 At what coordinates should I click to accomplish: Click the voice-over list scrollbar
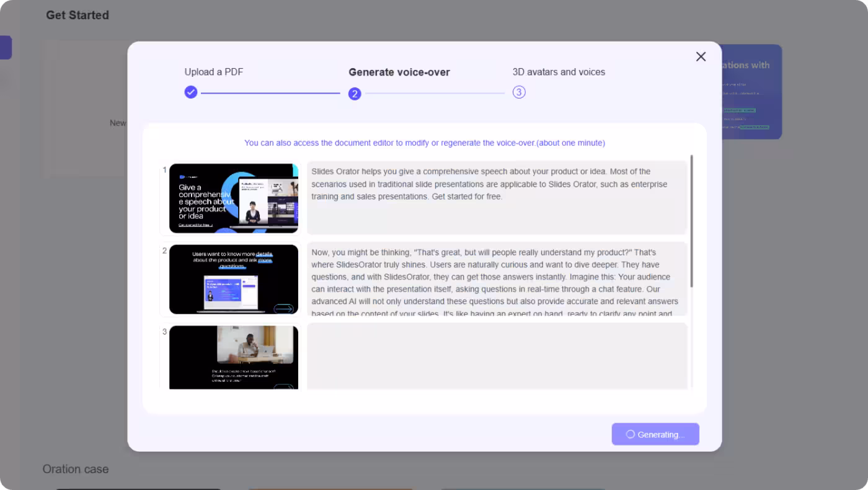[x=691, y=221]
